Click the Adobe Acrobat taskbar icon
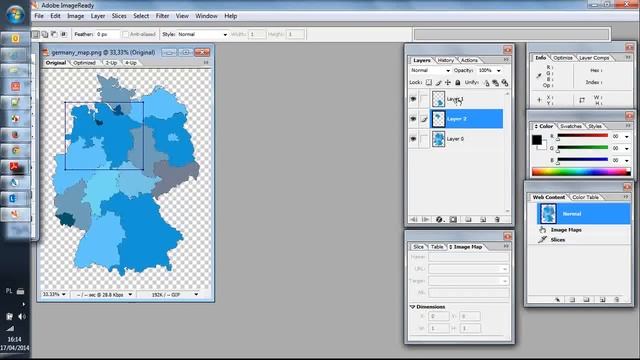640x360 pixels. pos(15,167)
